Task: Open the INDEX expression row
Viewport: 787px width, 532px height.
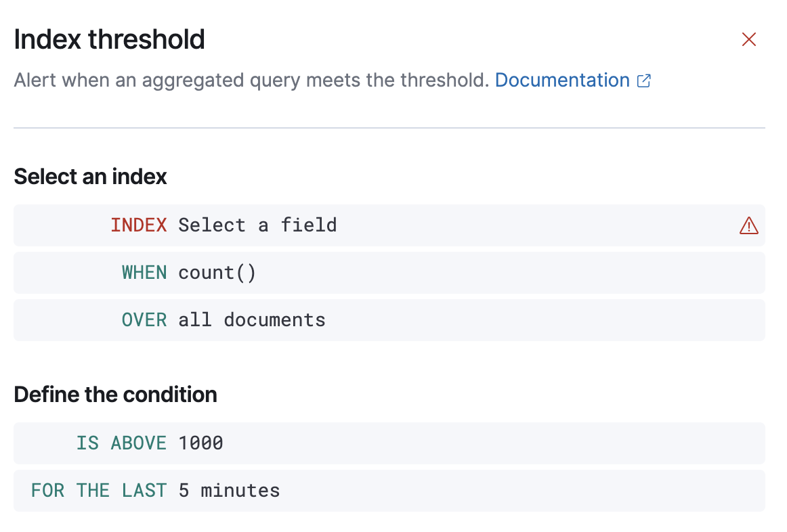Action: (x=389, y=225)
